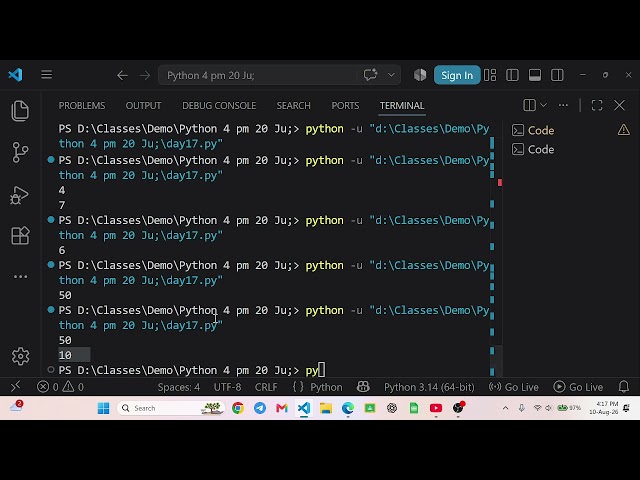The height and width of the screenshot is (480, 640).
Task: Open the Source Control view
Action: pyautogui.click(x=20, y=152)
